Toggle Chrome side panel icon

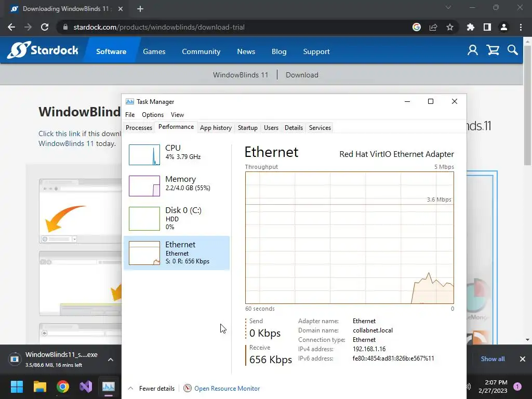coord(487,27)
